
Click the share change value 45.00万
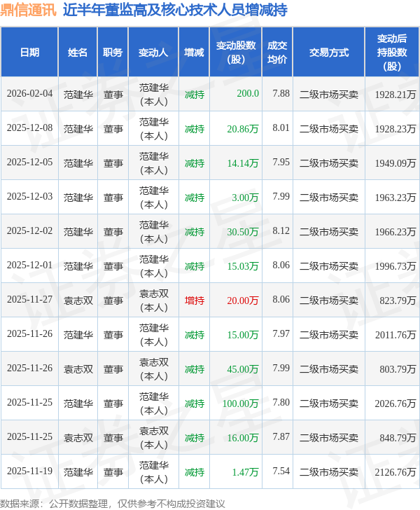pos(243,369)
